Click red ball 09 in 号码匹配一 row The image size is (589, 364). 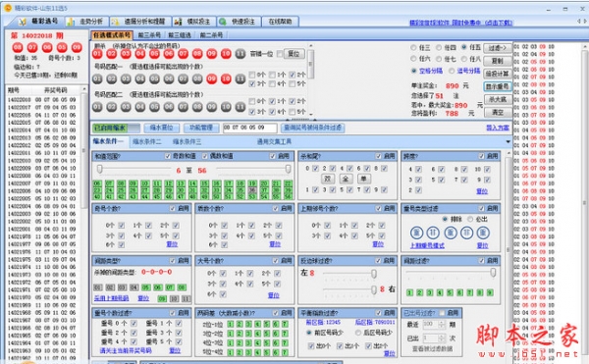click(211, 78)
